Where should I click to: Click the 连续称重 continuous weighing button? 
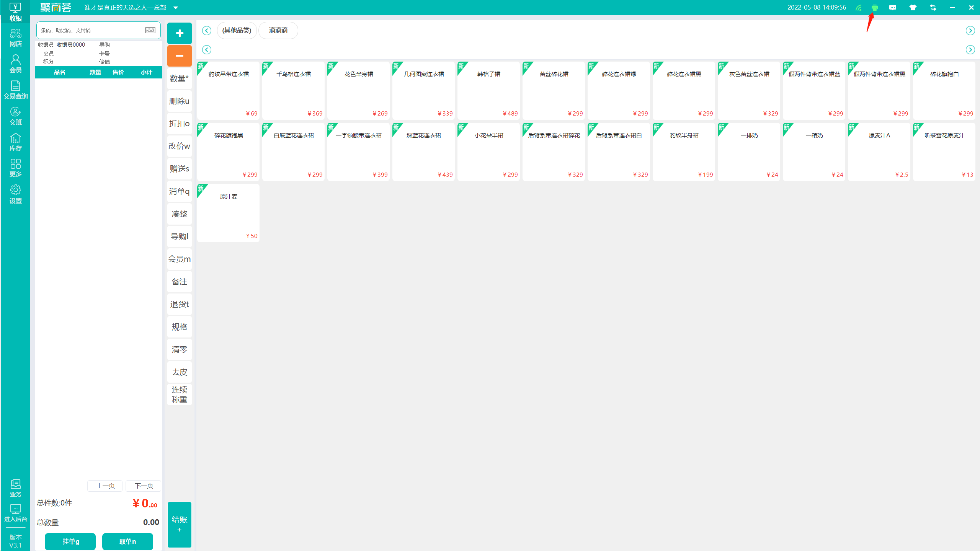(179, 395)
